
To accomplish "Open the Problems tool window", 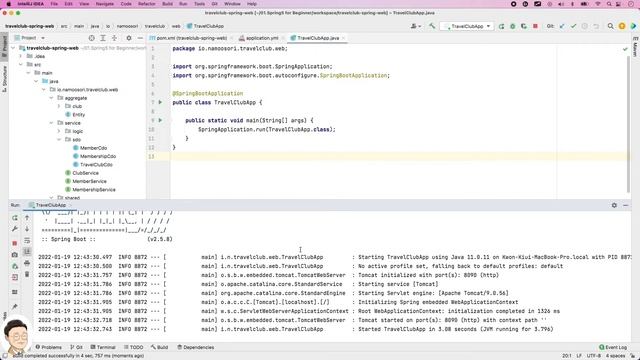I will [49, 347].
